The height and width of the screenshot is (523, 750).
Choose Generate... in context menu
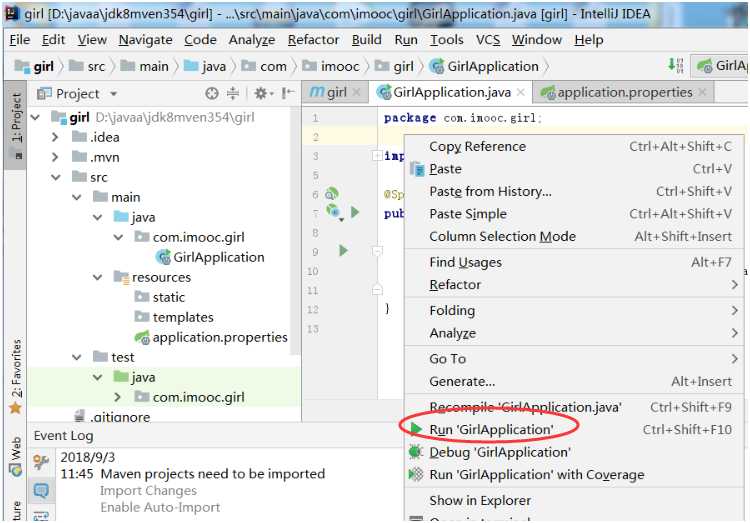574,381
